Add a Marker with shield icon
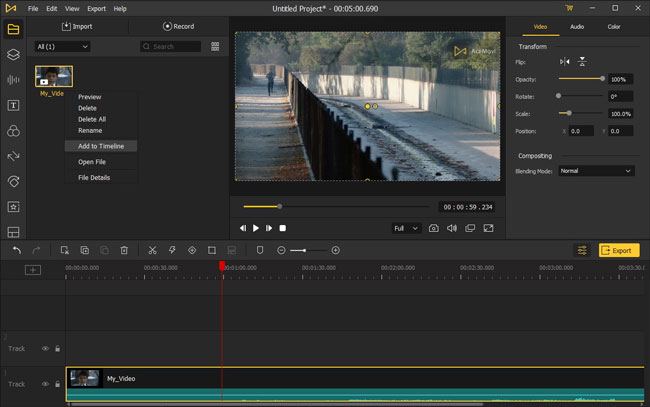Image resolution: width=650 pixels, height=407 pixels. 260,250
